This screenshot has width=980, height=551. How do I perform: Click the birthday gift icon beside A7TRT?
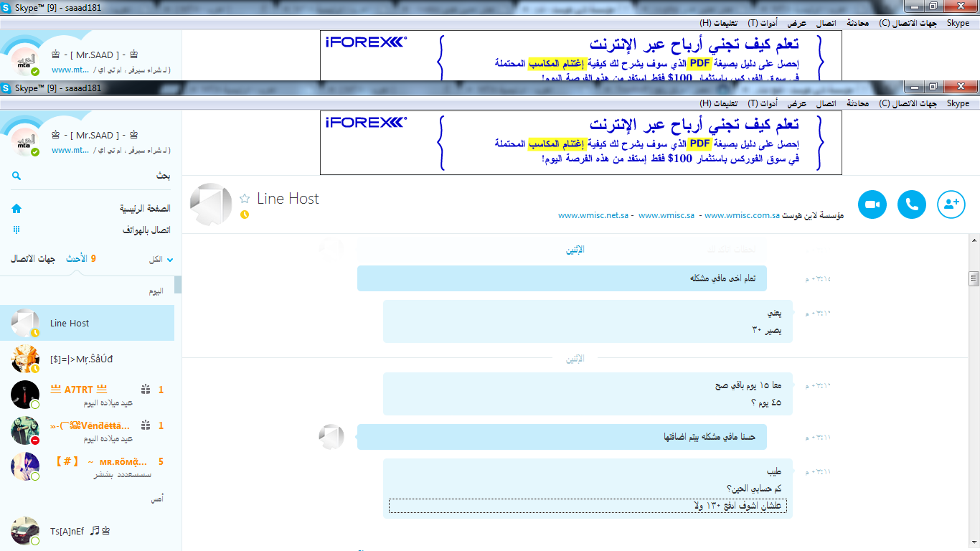[x=146, y=390]
